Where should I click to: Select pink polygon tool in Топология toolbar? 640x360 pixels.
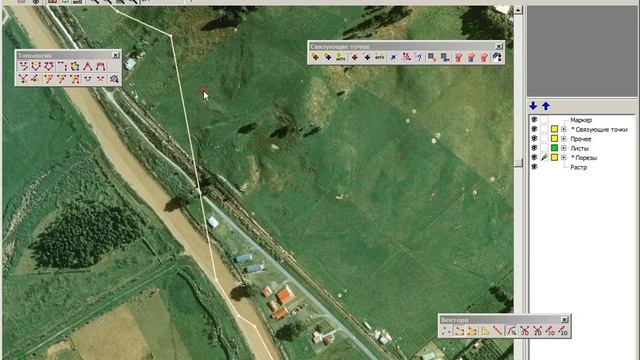click(49, 66)
